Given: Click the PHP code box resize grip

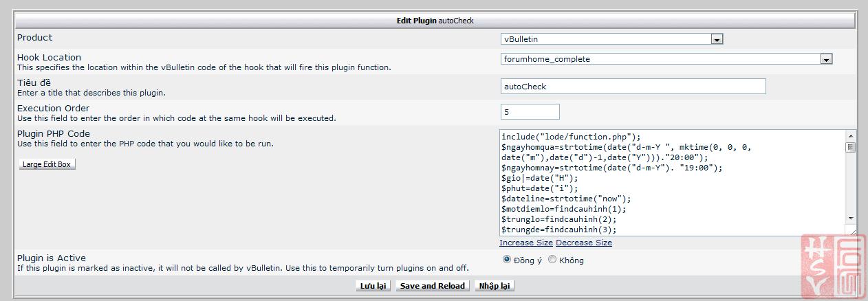Looking at the screenshot, I should pyautogui.click(x=851, y=231).
